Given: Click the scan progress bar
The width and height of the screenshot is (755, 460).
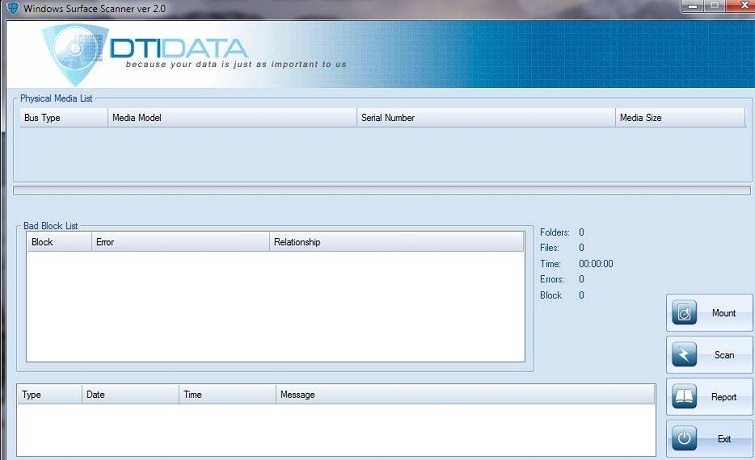Looking at the screenshot, I should (x=381, y=190).
